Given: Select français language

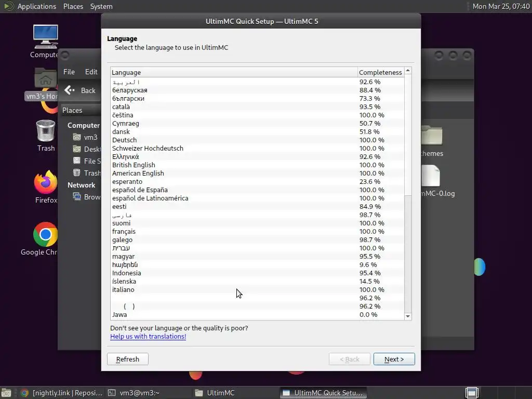Looking at the screenshot, I should coord(257,231).
